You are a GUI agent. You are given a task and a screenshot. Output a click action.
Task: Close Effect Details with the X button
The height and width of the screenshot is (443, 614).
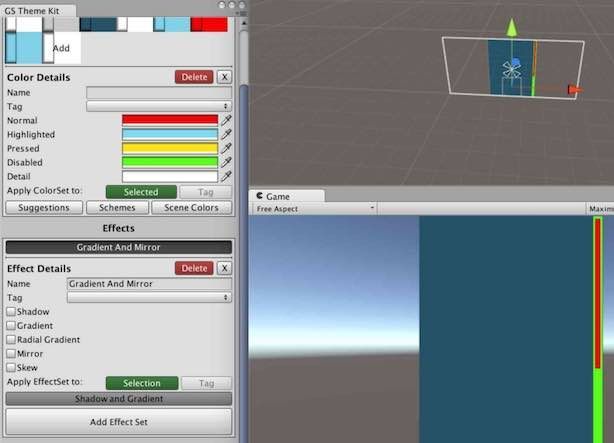[224, 268]
